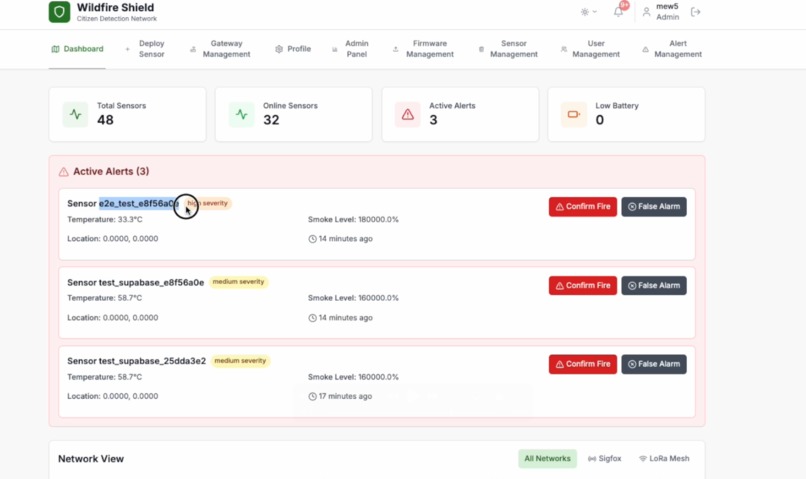
Task: Click the user avatar icon beside mew5
Action: [x=646, y=12]
